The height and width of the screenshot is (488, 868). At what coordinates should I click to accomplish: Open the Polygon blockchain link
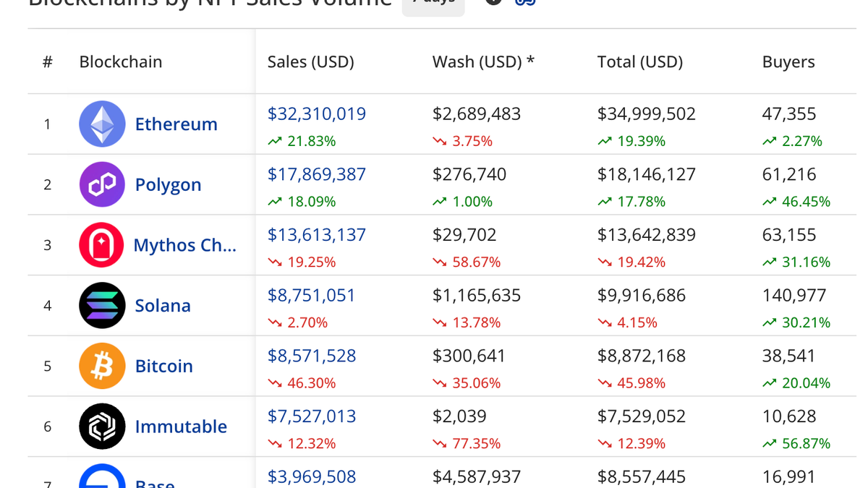pos(168,184)
